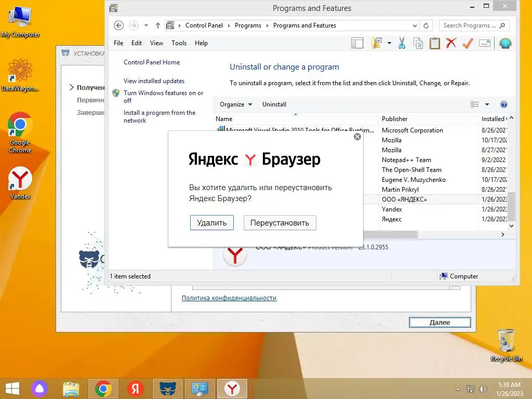This screenshot has width=532, height=399.
Task: Click the red Я Yandex taskbar icon
Action: (x=136, y=389)
